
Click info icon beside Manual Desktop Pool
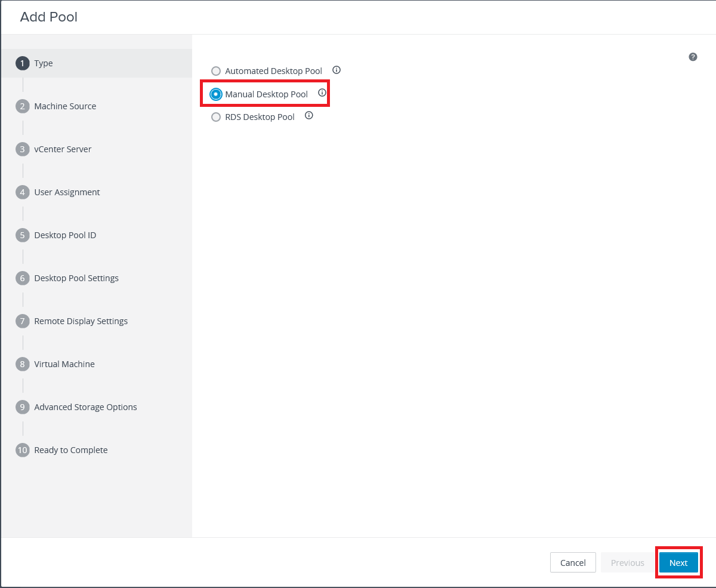click(322, 93)
